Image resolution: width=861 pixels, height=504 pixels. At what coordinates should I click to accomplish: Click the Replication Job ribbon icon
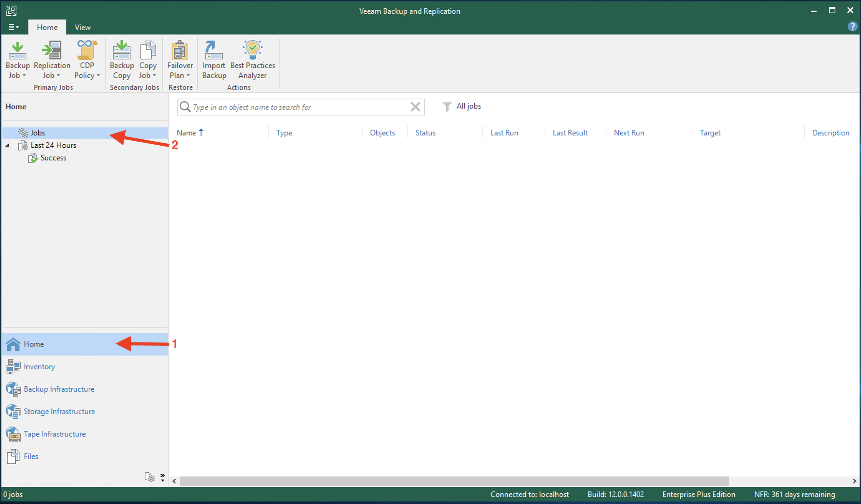pyautogui.click(x=52, y=50)
